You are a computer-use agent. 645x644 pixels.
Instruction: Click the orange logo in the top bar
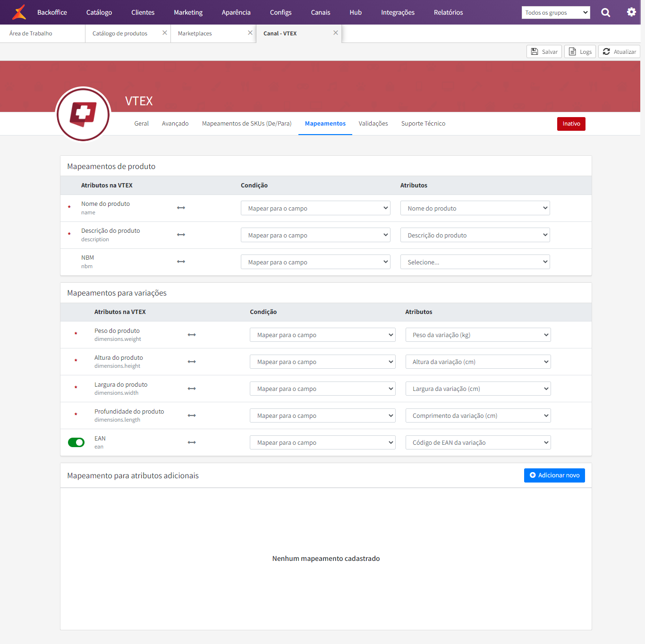(19, 12)
